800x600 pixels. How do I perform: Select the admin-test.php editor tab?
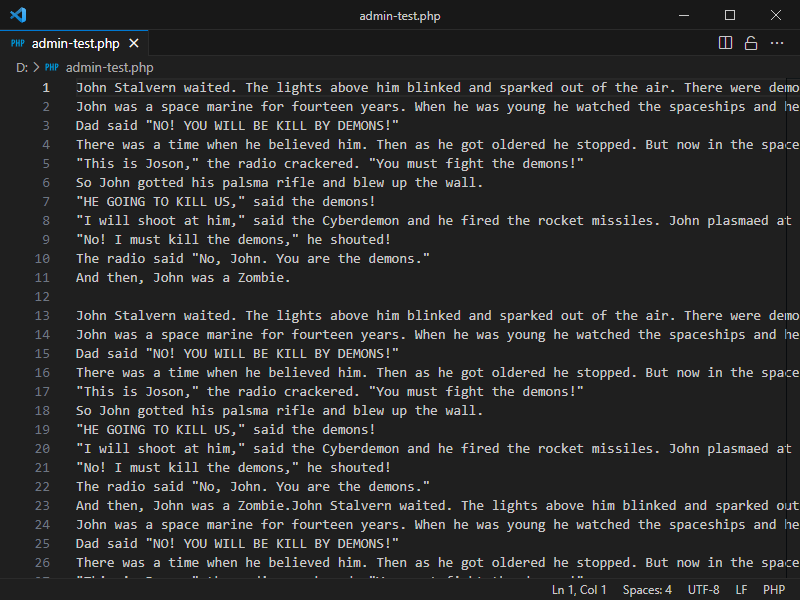coord(75,44)
